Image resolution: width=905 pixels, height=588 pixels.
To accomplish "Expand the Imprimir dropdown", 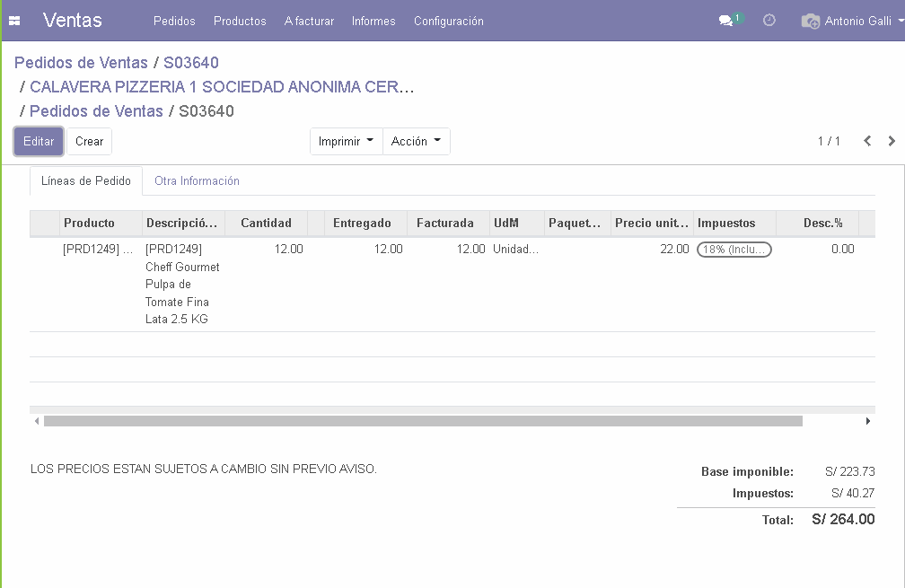I will 346,141.
